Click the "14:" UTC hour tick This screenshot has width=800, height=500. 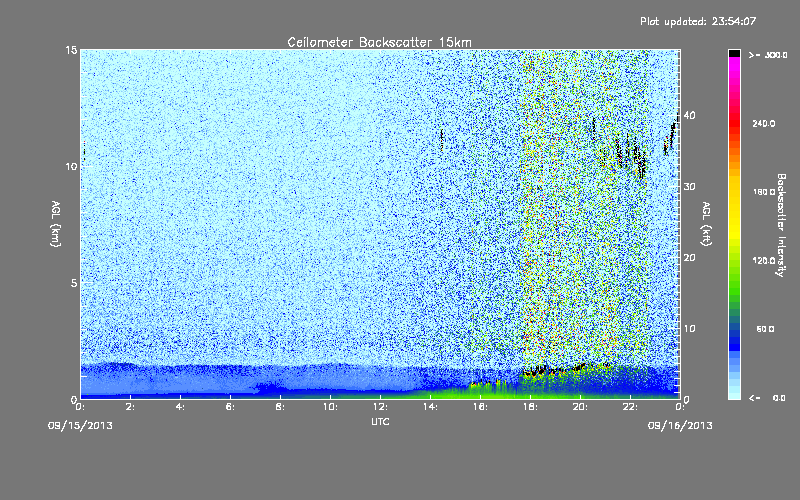click(x=431, y=407)
